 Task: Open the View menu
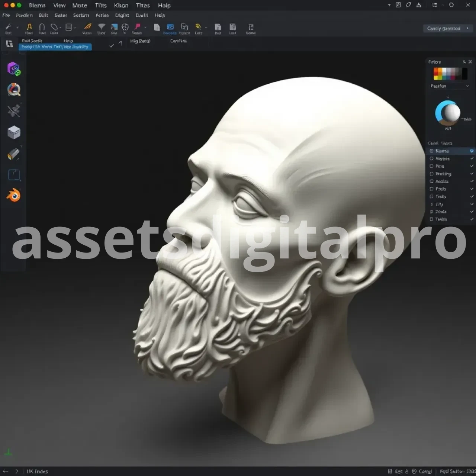tap(59, 5)
